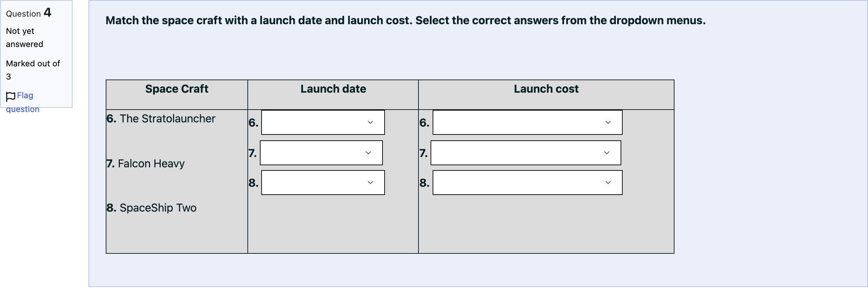Screen dimensions: 868x298
Task: Click the Not yet answered status text
Action: point(25,38)
